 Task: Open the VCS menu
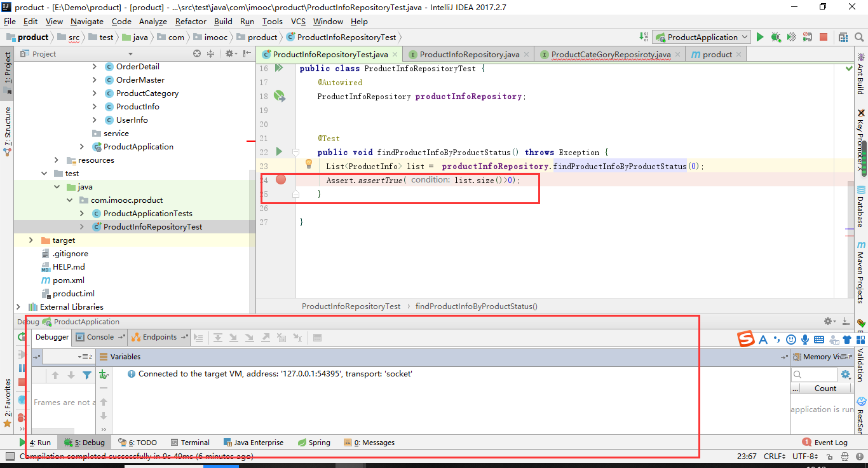pyautogui.click(x=298, y=21)
